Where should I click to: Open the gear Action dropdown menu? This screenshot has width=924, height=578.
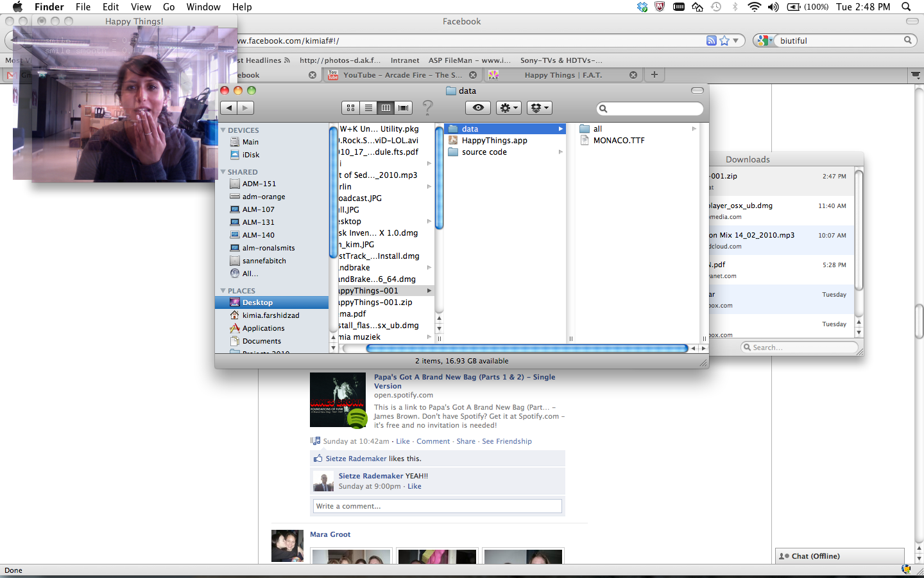[509, 108]
